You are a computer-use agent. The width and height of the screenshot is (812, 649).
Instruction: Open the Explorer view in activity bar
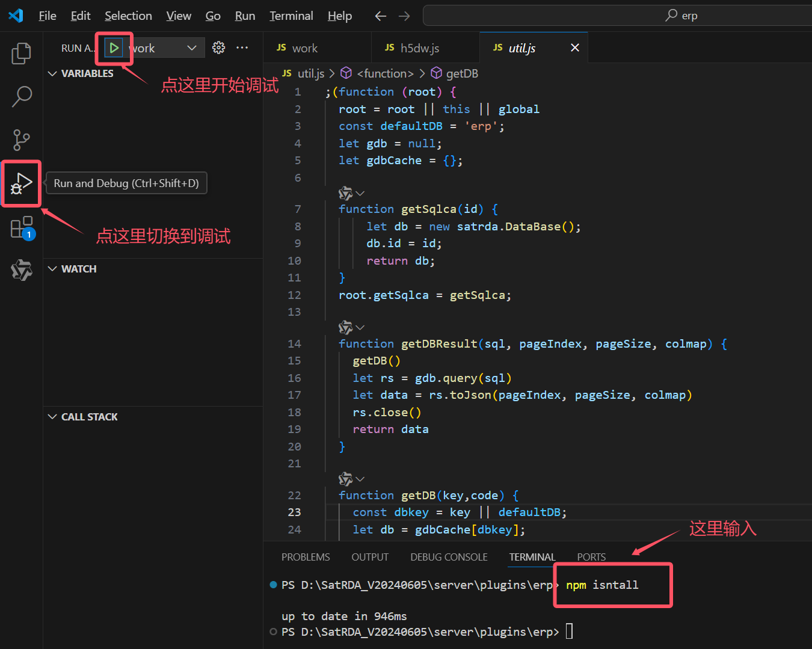(22, 54)
